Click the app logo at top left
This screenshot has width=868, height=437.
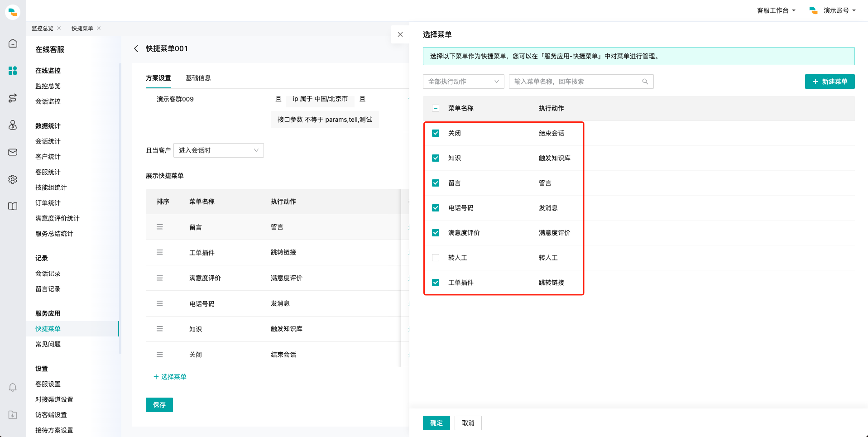tap(13, 12)
